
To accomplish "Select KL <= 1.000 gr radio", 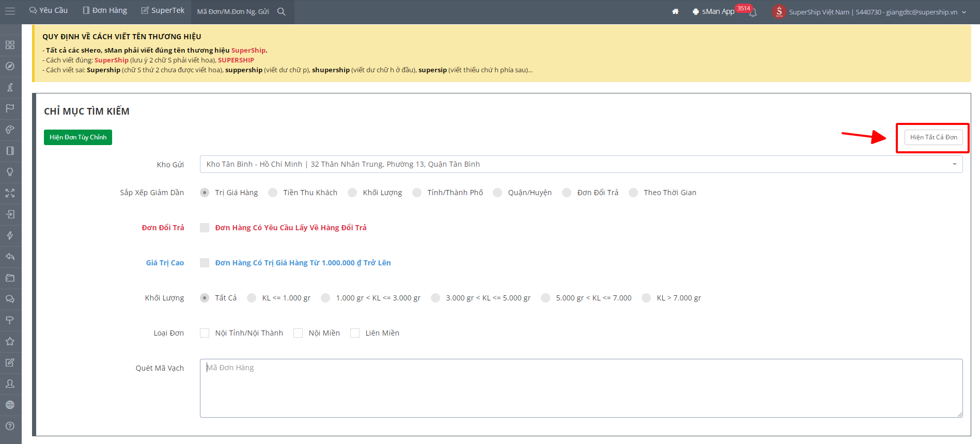I will tap(252, 298).
